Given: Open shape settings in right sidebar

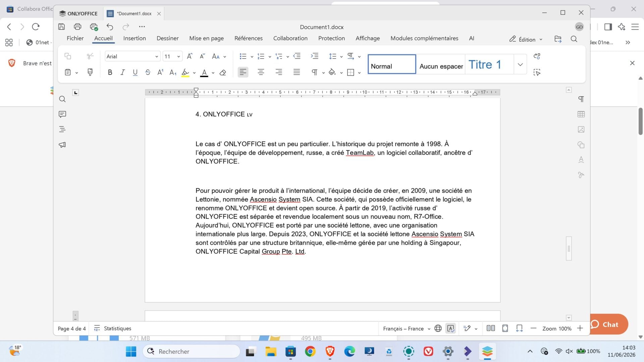Looking at the screenshot, I should 581,145.
